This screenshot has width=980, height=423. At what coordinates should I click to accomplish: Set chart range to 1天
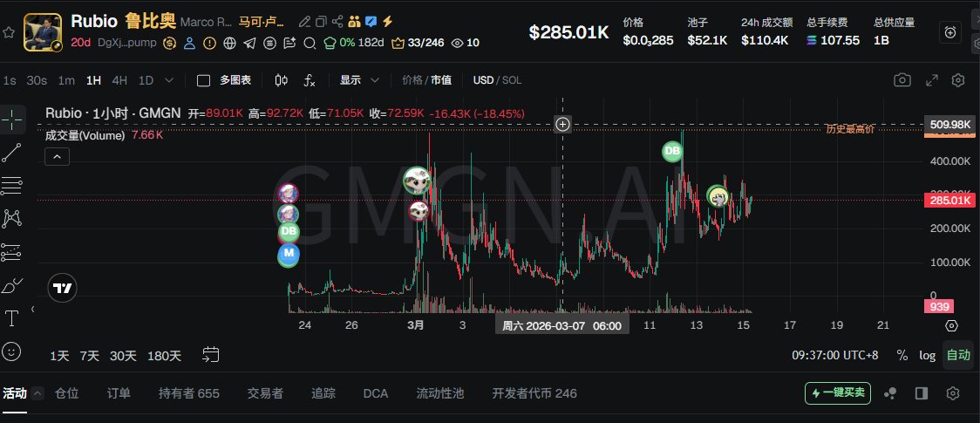60,356
